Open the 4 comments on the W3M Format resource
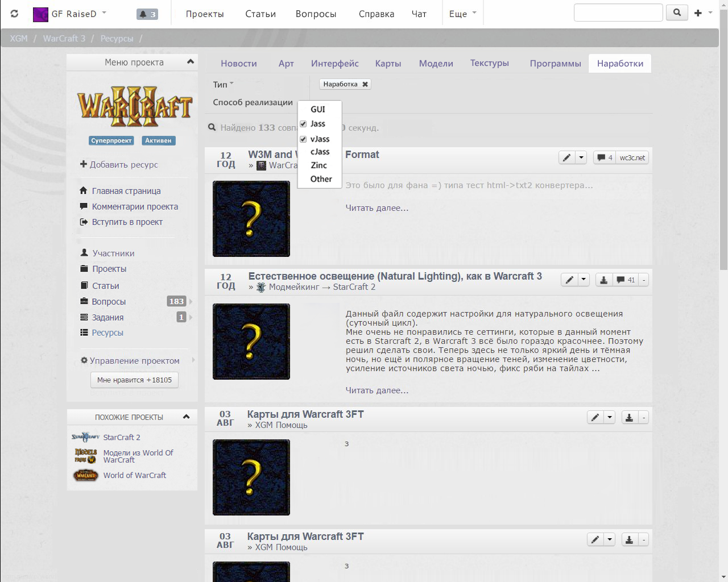This screenshot has width=728, height=582. pyautogui.click(x=604, y=157)
